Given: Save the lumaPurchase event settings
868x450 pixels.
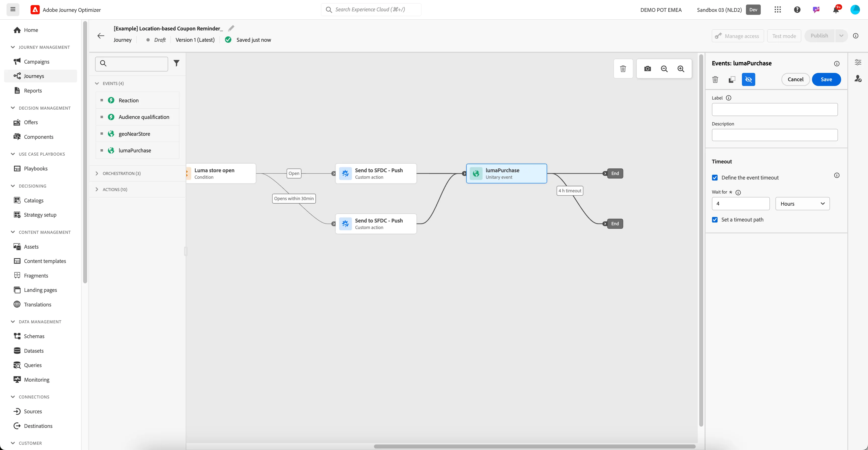Looking at the screenshot, I should pos(826,79).
